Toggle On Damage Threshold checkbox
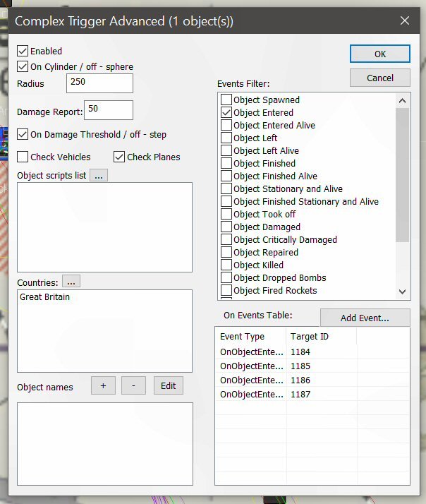This screenshot has height=504, width=426. (23, 134)
